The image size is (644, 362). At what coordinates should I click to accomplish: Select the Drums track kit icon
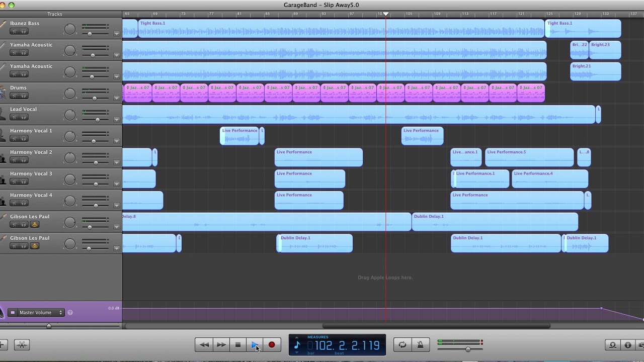(3, 93)
